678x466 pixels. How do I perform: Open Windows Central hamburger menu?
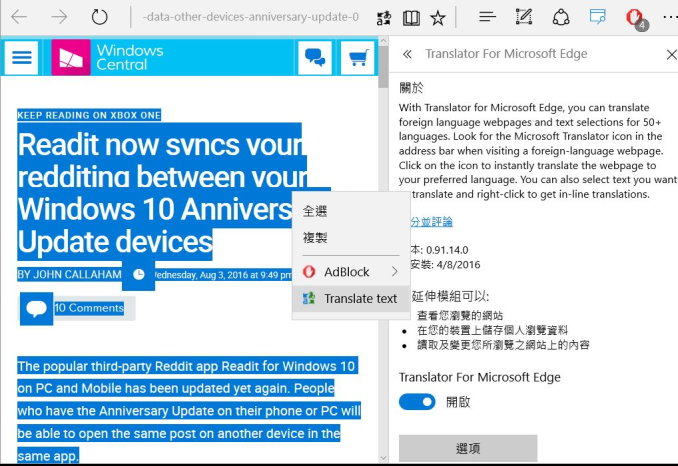coord(22,57)
